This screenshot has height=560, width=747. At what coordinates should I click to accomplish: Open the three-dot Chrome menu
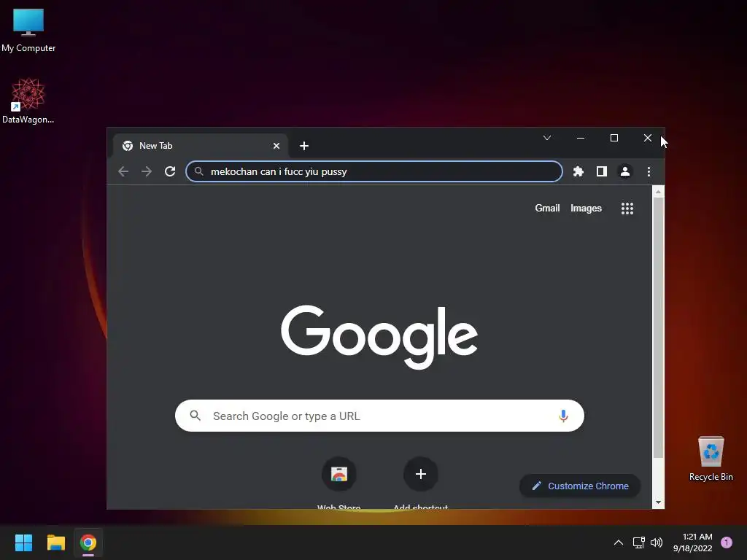pos(649,171)
